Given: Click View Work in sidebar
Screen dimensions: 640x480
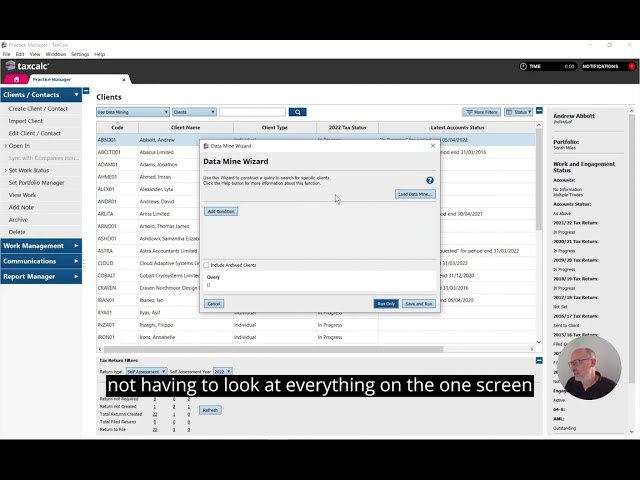Looking at the screenshot, I should point(22,195).
